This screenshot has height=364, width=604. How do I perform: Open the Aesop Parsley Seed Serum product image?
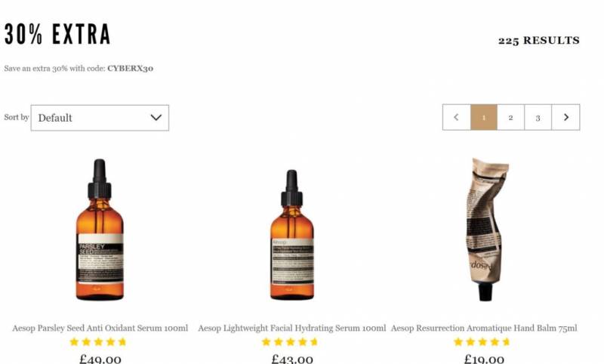coord(100,230)
